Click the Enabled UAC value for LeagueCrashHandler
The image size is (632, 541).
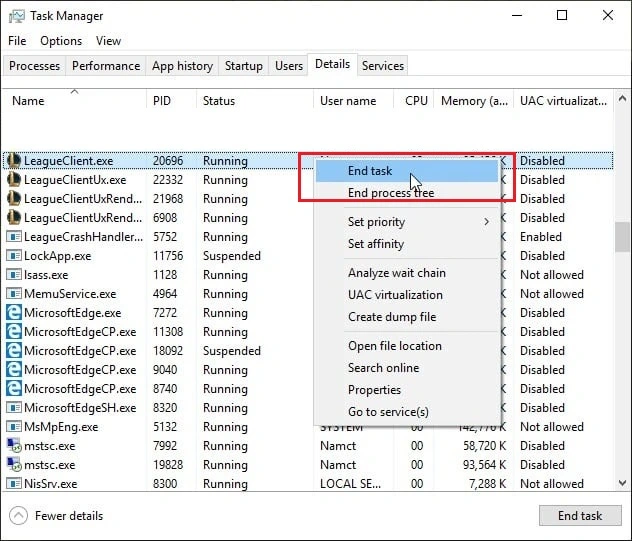pos(541,237)
